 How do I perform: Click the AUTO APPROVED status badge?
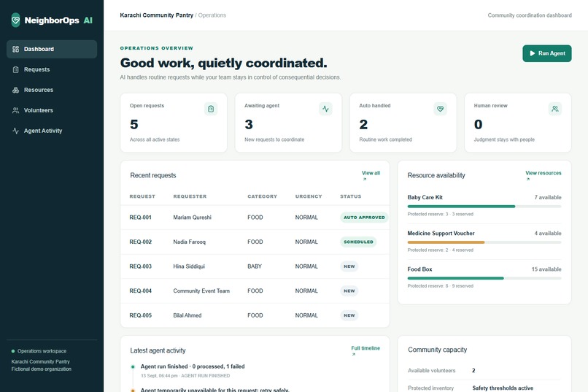point(364,218)
